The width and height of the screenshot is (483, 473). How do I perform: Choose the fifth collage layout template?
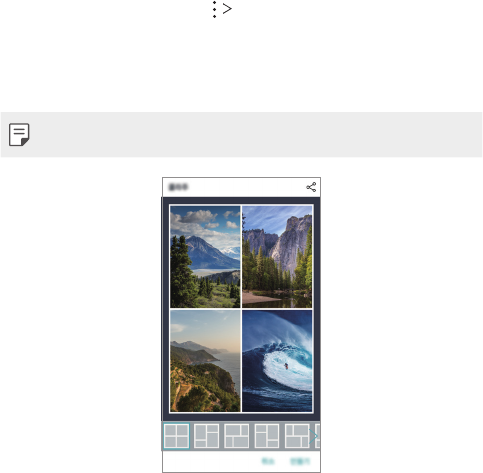(297, 436)
